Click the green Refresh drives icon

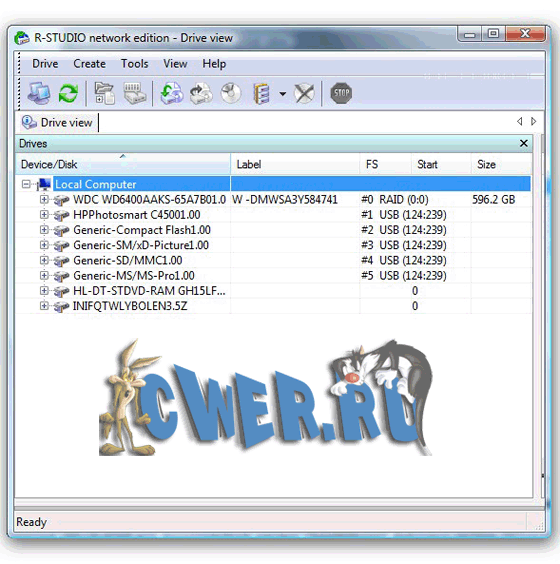point(68,93)
